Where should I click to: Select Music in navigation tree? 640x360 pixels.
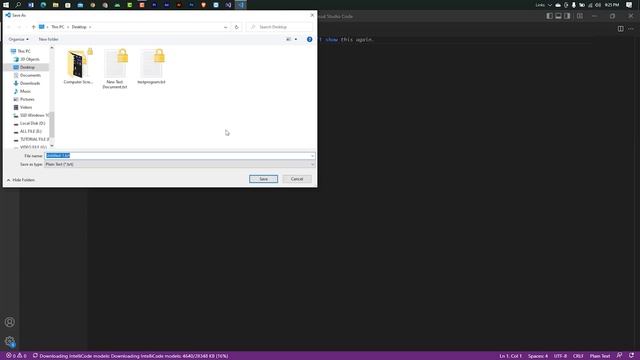point(25,91)
